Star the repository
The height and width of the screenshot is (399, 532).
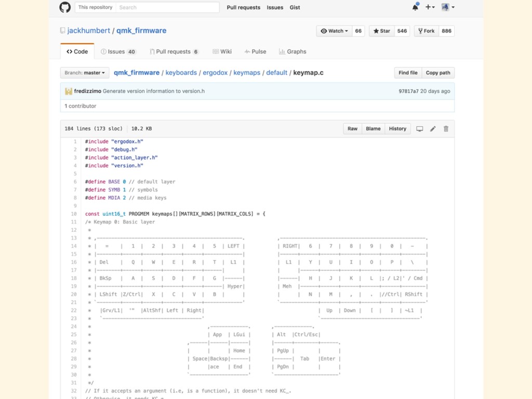(382, 31)
